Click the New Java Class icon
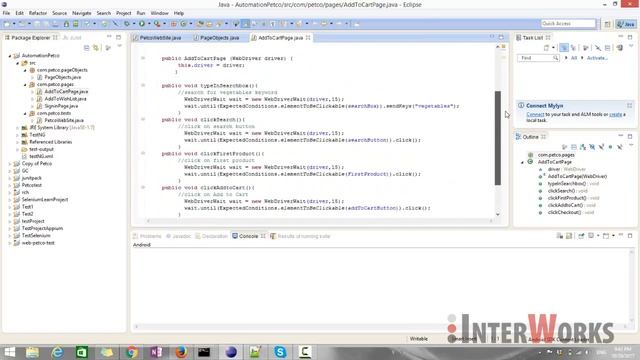 pyautogui.click(x=183, y=24)
